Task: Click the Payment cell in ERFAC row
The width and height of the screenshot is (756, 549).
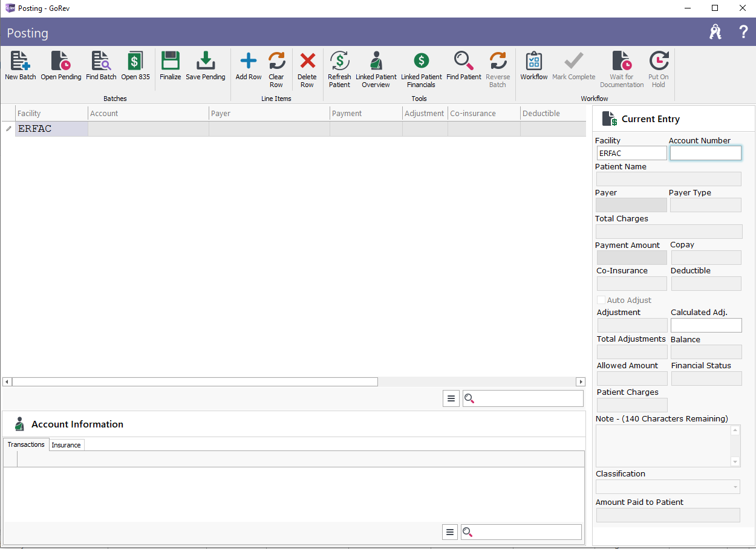Action: [366, 129]
